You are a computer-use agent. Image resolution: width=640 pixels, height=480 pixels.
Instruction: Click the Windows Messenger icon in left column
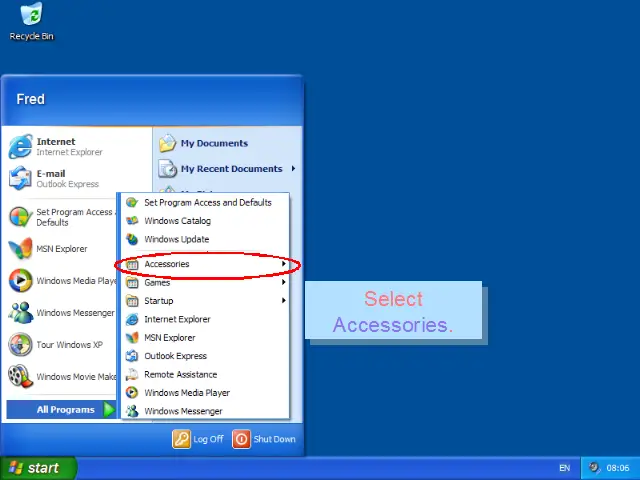pyautogui.click(x=20, y=312)
